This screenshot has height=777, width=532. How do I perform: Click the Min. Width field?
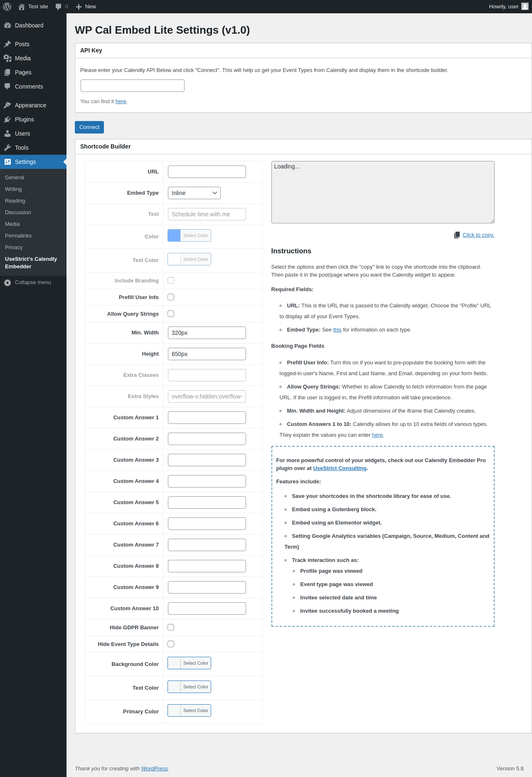(207, 333)
